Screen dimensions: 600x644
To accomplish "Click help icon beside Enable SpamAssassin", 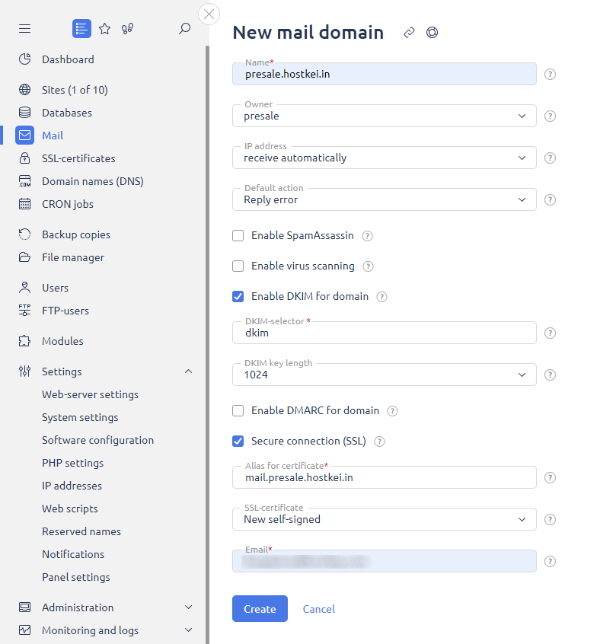I will coord(367,236).
